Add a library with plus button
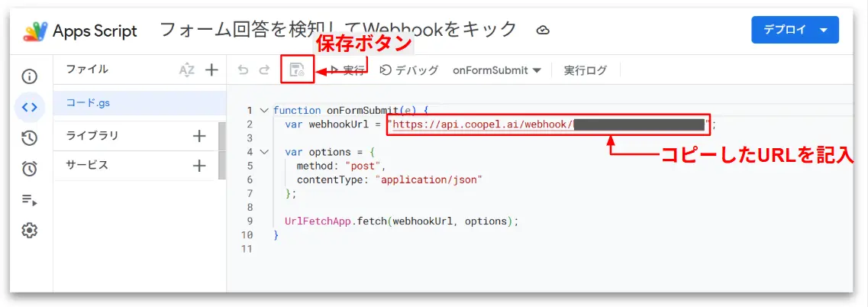 coord(198,136)
